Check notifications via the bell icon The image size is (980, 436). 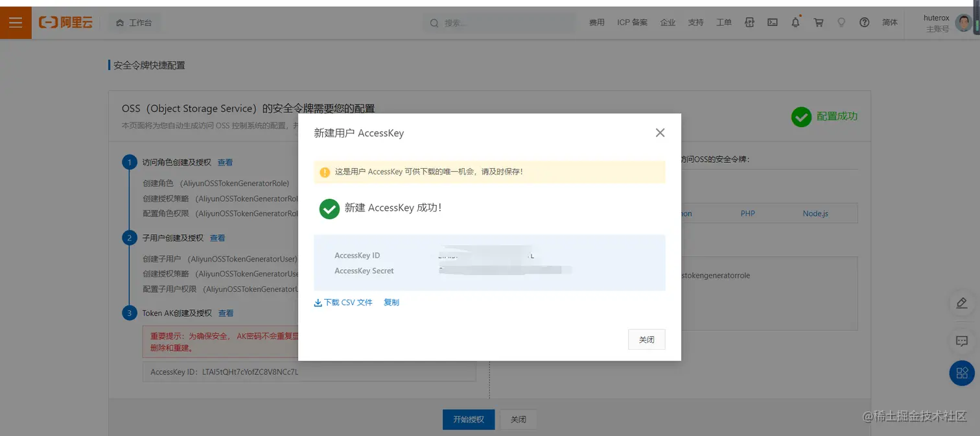(795, 21)
